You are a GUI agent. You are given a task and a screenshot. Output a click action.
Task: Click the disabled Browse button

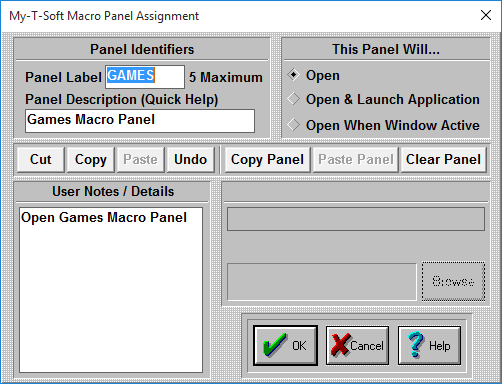[x=453, y=282]
